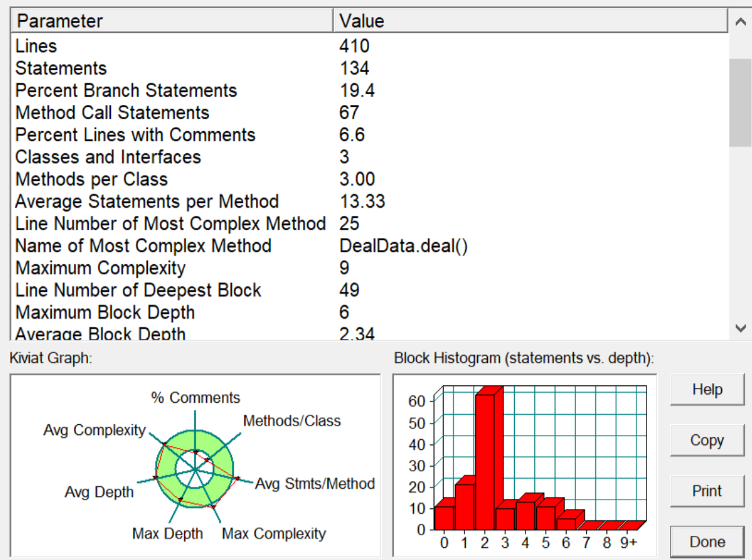The image size is (752, 560).
Task: Select the Name of Most Complex Method row
Action: [370, 245]
